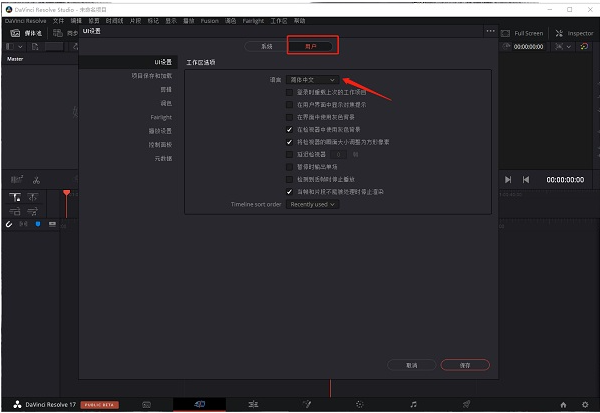
Task: Open Project Settings gear icon
Action: (x=585, y=405)
